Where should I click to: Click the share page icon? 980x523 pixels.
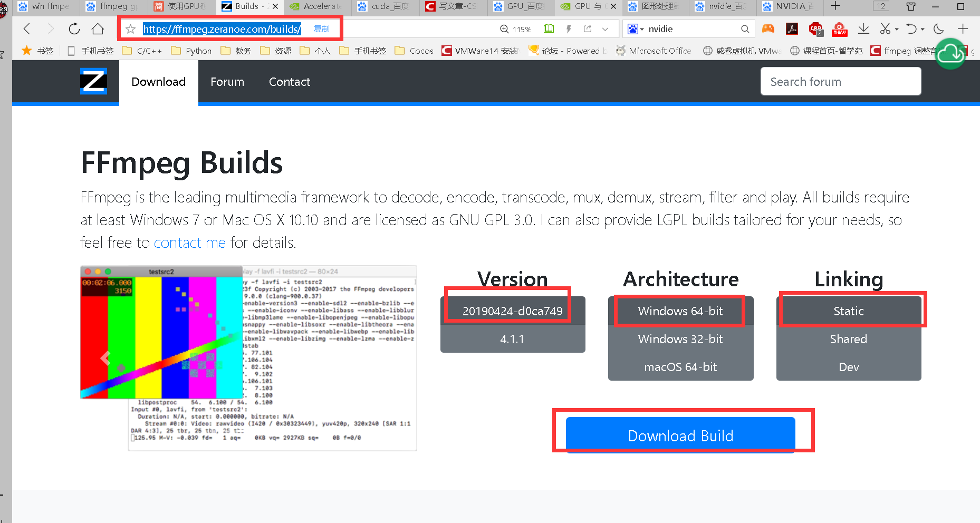coord(588,29)
